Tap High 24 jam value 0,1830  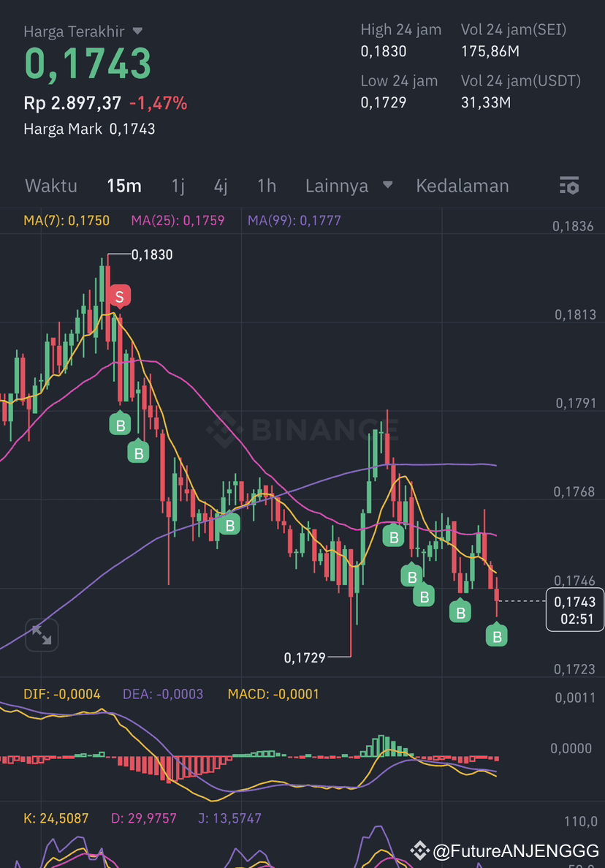pyautogui.click(x=384, y=51)
